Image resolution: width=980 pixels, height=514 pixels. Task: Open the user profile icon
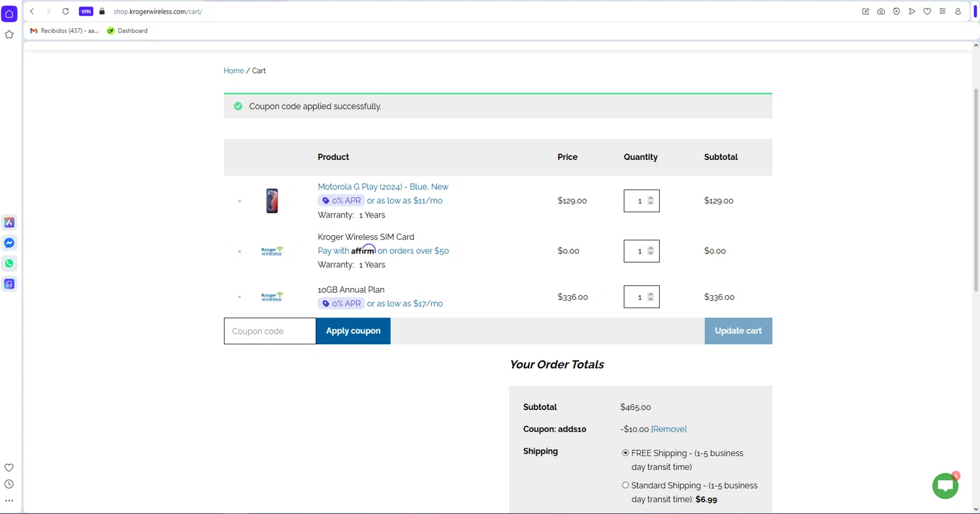[x=958, y=11]
